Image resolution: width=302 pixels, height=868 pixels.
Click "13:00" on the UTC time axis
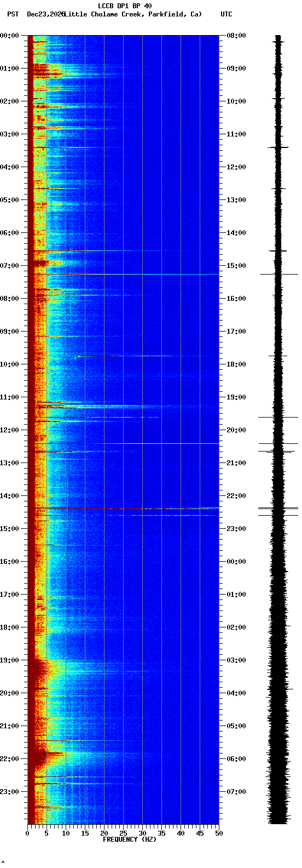[236, 200]
